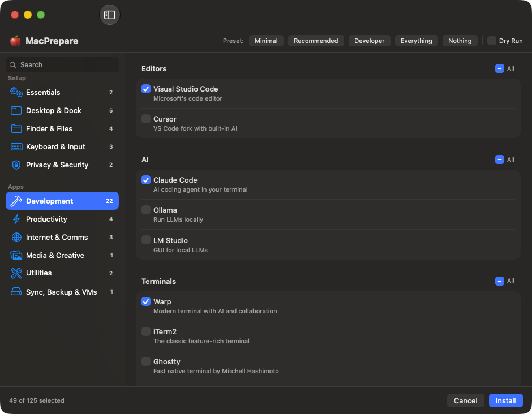Click the Media & Creative photo icon
Viewport: 532px width, 414px height.
[16, 255]
